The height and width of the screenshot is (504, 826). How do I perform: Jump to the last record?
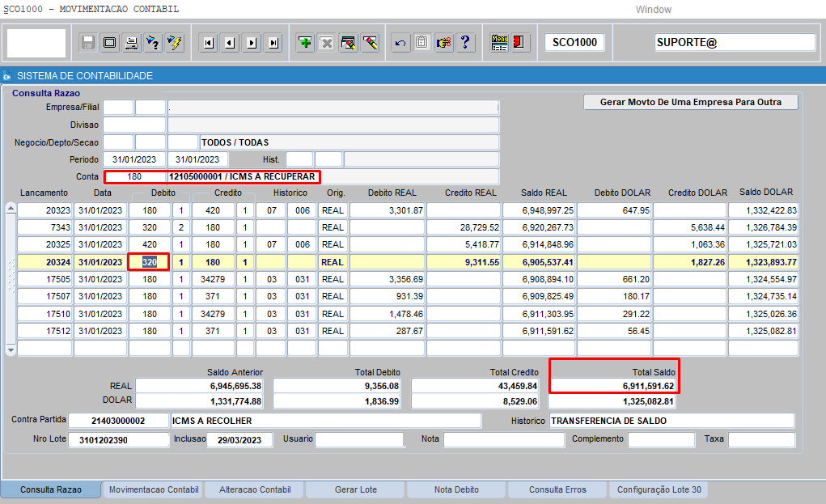click(x=274, y=43)
